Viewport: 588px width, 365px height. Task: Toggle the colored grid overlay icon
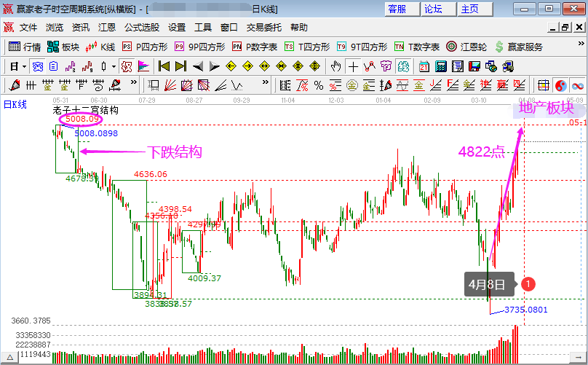544,86
